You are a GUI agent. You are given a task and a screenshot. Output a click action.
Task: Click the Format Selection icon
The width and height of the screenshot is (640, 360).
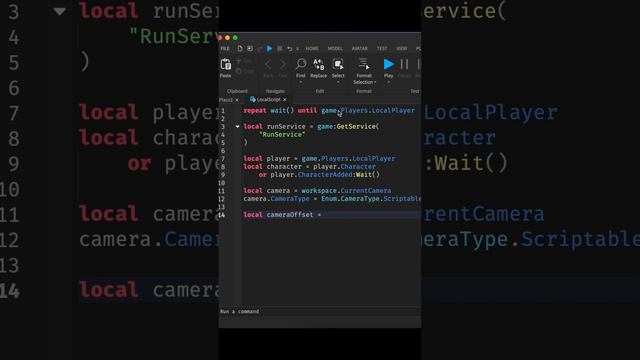363,64
